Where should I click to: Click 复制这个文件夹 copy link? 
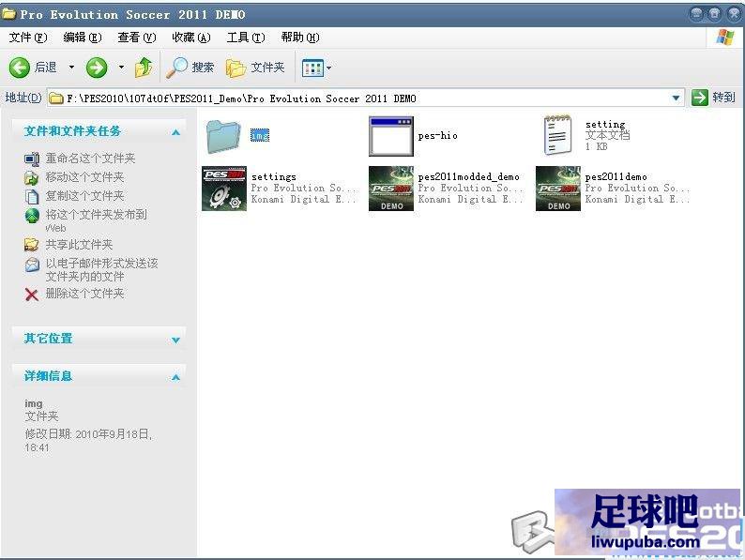tap(84, 196)
